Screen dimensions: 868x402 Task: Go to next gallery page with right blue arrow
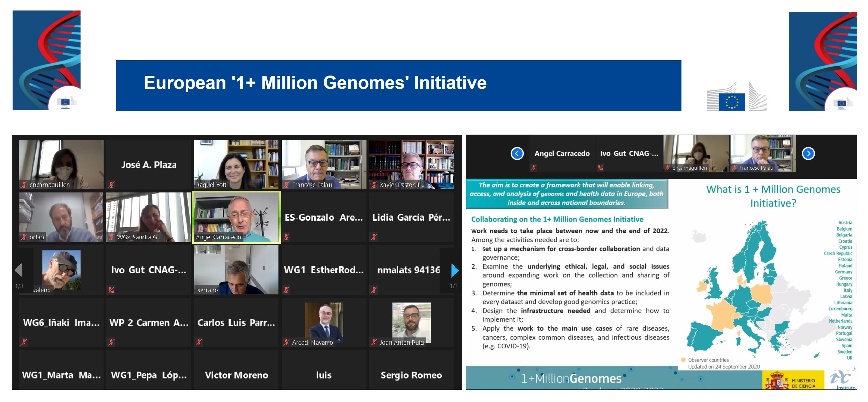point(455,270)
